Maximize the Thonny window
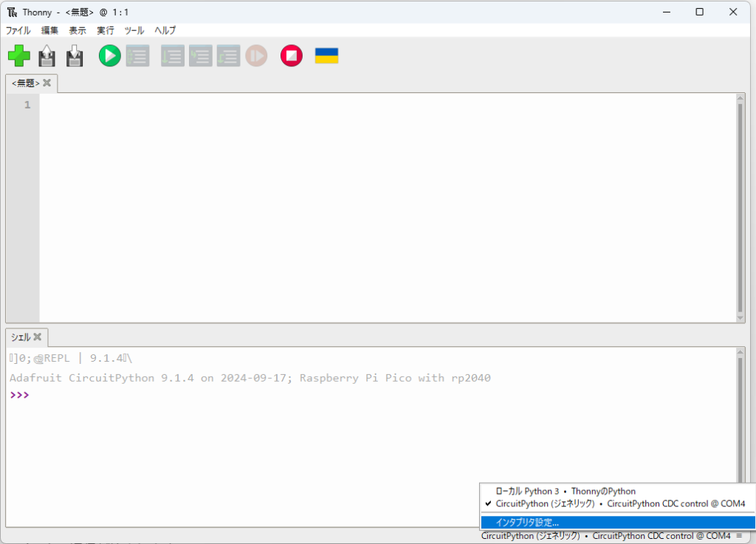The height and width of the screenshot is (544, 756). [700, 12]
